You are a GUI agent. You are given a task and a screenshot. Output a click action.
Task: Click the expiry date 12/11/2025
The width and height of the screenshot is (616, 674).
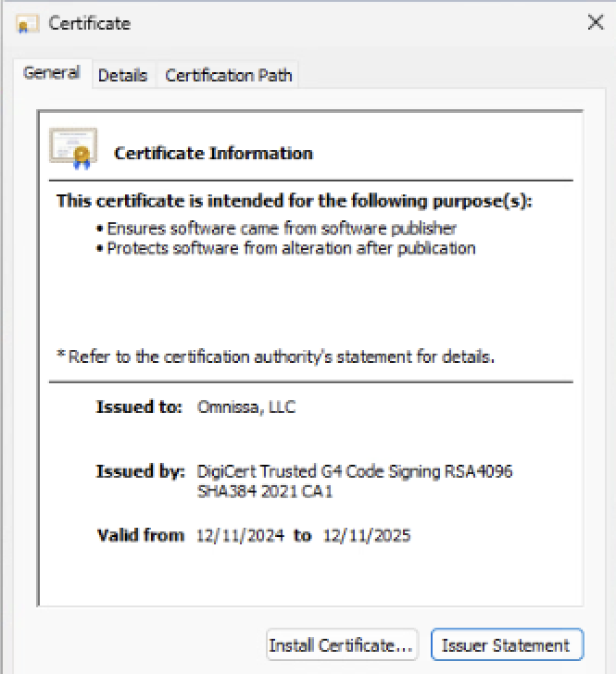coord(366,535)
